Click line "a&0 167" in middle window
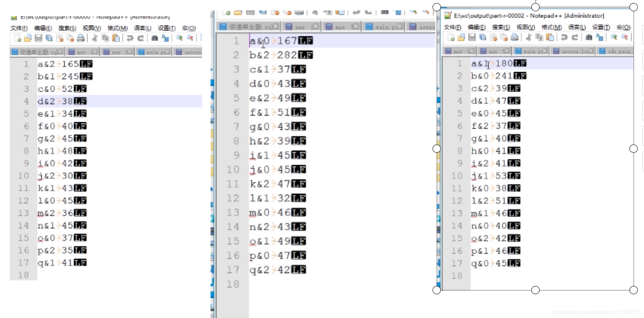 [281, 41]
